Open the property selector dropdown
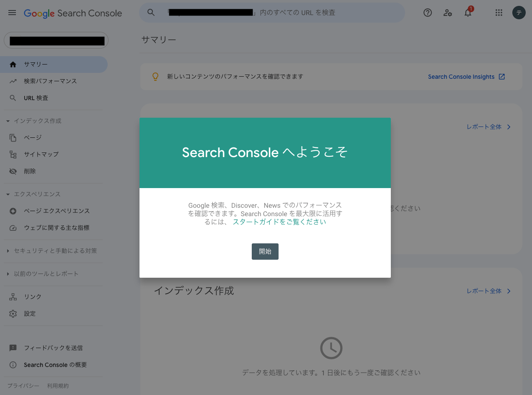532x395 pixels. coord(56,41)
